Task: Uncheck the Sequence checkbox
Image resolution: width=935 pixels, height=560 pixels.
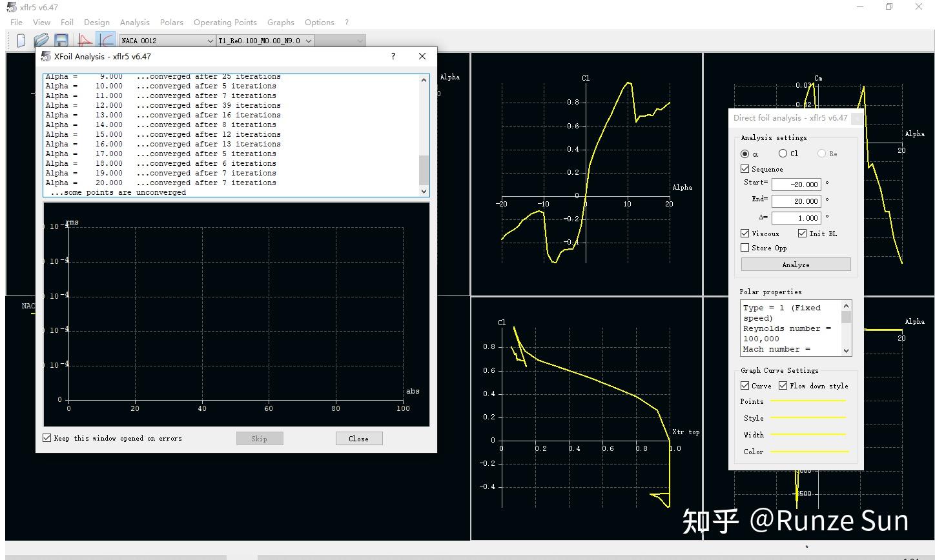Action: tap(745, 168)
